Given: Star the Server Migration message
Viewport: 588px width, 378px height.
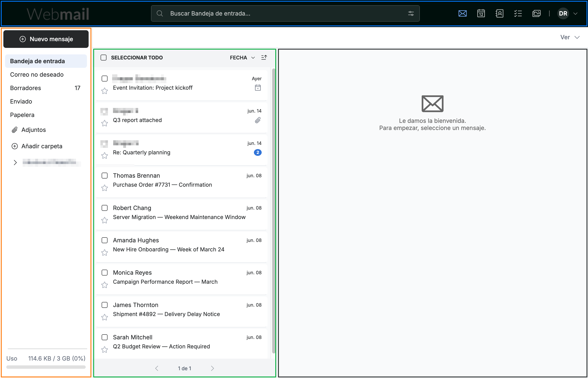Looking at the screenshot, I should click(x=105, y=220).
